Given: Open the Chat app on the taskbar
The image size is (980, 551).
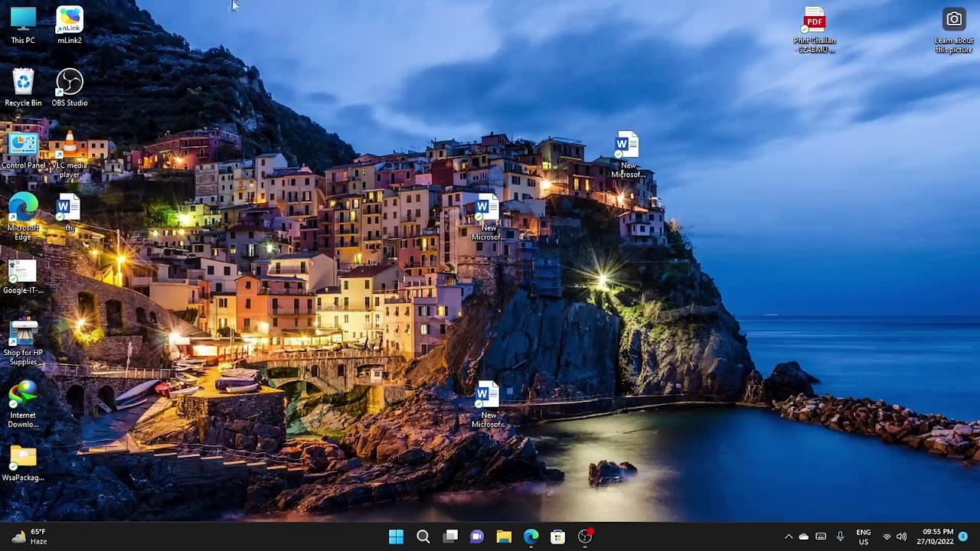Looking at the screenshot, I should [x=477, y=536].
